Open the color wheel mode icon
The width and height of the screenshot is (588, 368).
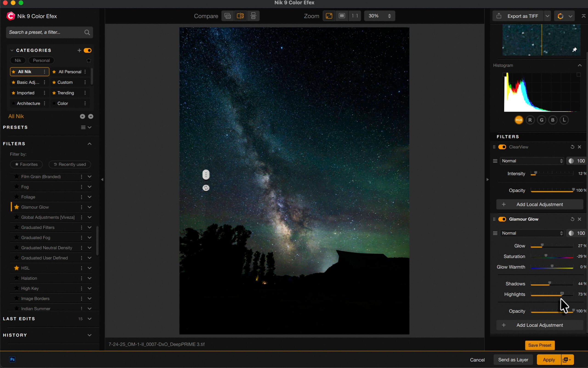[560, 16]
